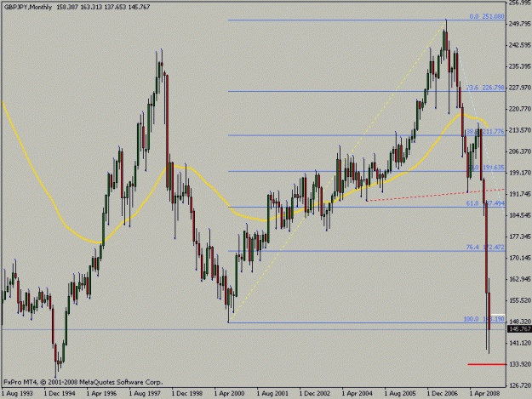Viewport: 532px width, 399px height.
Task: Click the 235.395 price axis value
Action: pyautogui.click(x=519, y=66)
